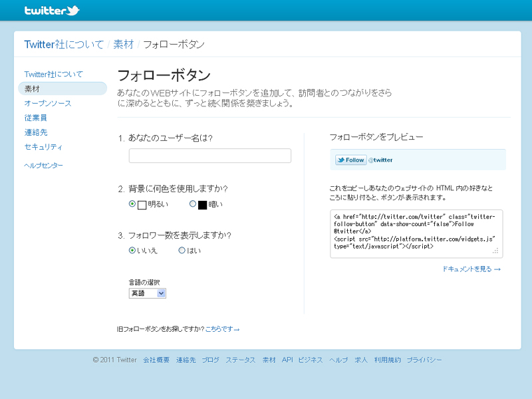Open ビジネス footer link
This screenshot has height=399, width=532.
coord(311,360)
